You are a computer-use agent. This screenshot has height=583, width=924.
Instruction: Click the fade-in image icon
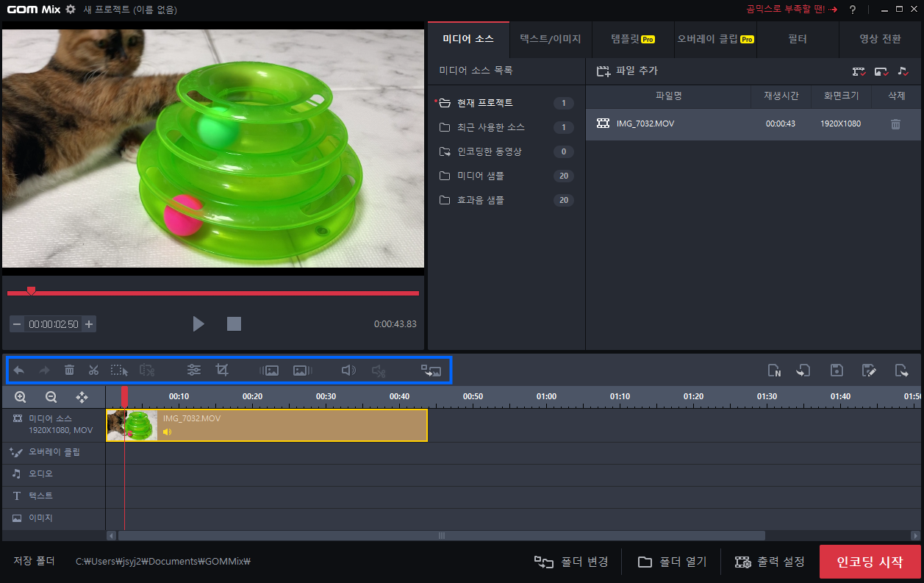point(269,371)
